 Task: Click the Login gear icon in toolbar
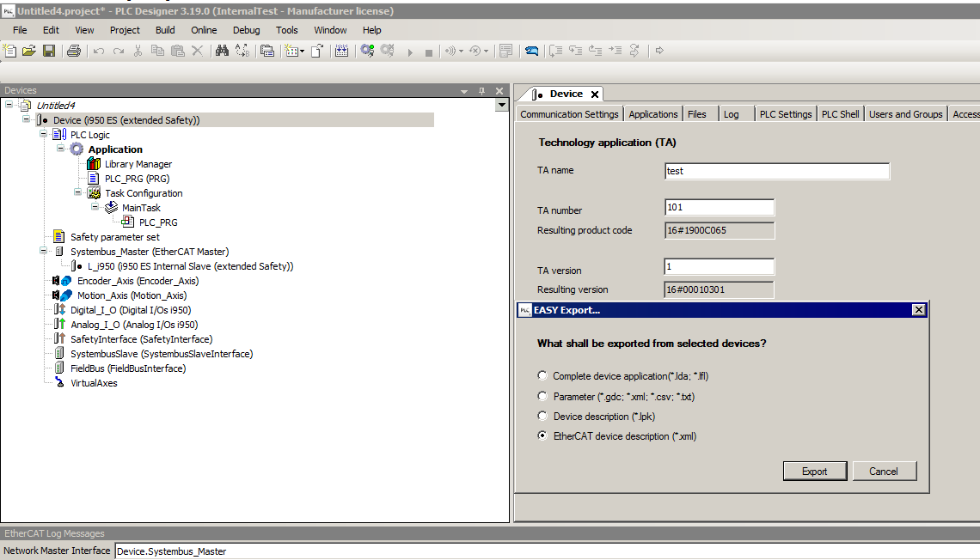pos(367,51)
